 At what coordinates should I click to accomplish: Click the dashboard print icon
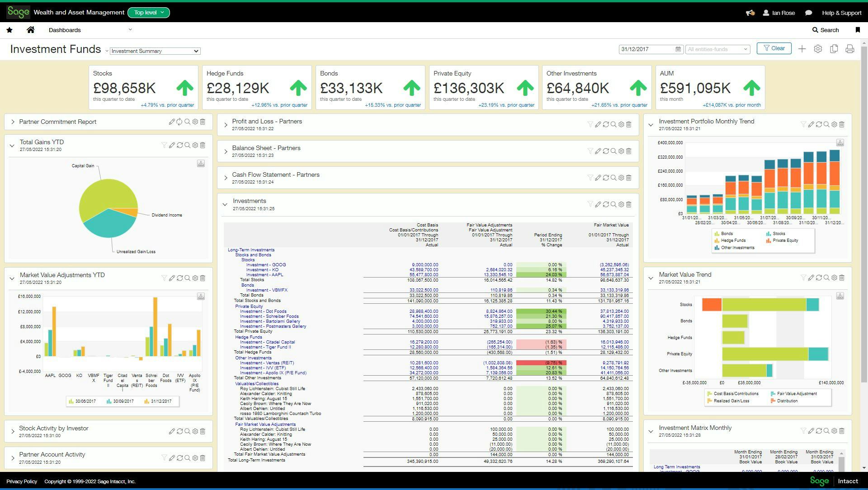tap(849, 49)
